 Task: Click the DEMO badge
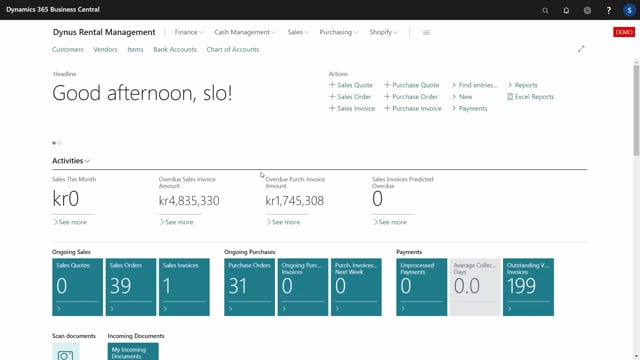(624, 32)
